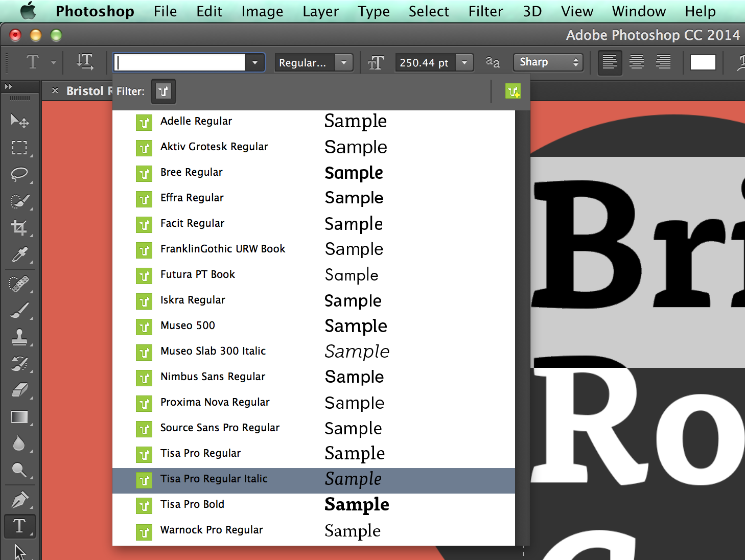
Task: Center align text
Action: (637, 62)
